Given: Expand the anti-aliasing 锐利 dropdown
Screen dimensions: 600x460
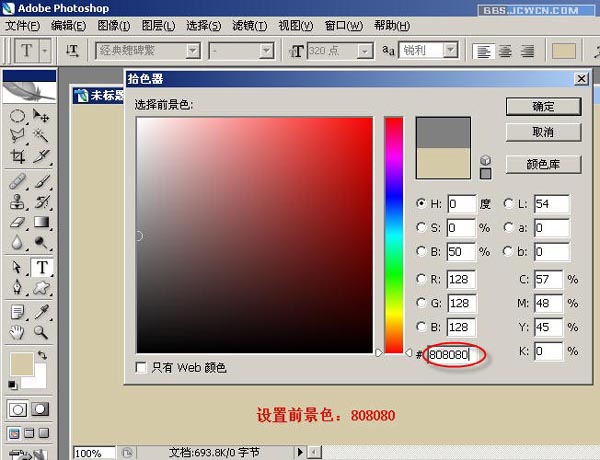Looking at the screenshot, I should pos(450,50).
